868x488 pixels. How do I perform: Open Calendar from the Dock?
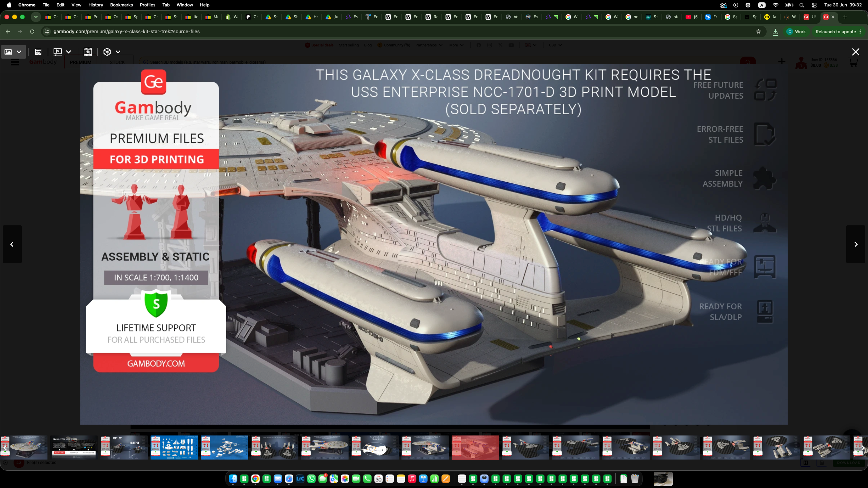click(x=378, y=479)
